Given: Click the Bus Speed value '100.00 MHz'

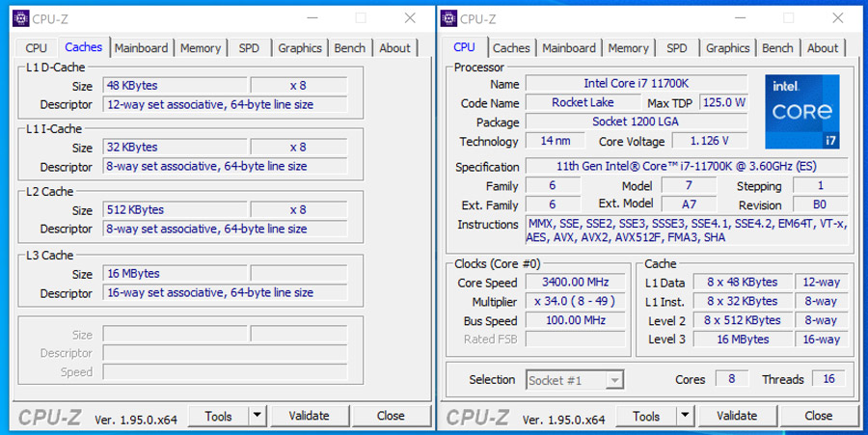Looking at the screenshot, I should (x=575, y=320).
